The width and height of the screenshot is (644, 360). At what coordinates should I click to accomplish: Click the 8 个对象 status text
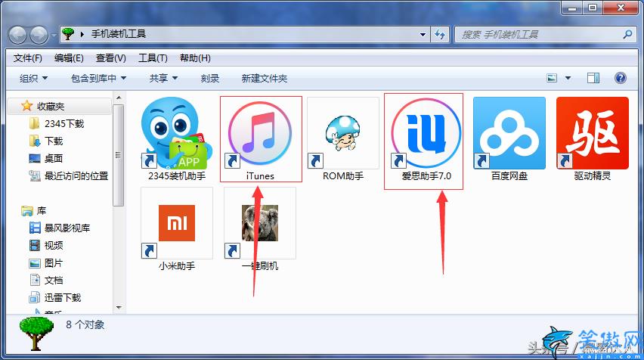pos(85,324)
